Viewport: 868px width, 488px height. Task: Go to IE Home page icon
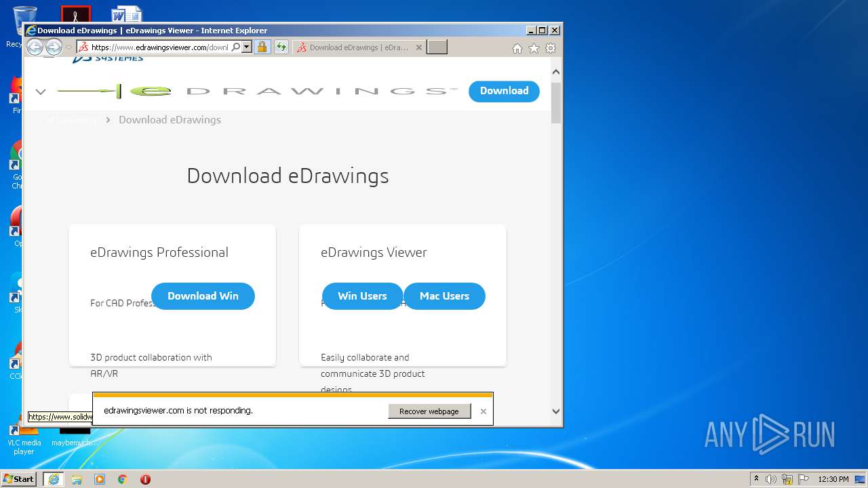(517, 48)
